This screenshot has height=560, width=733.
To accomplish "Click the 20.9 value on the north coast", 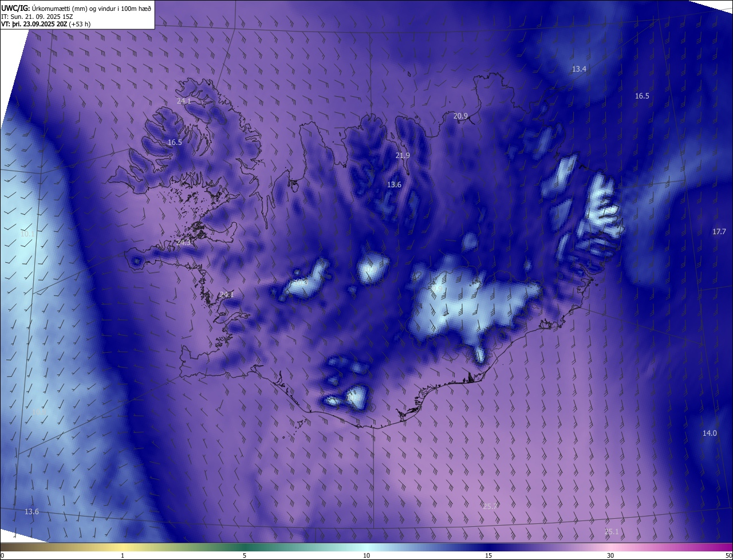I will 460,116.
